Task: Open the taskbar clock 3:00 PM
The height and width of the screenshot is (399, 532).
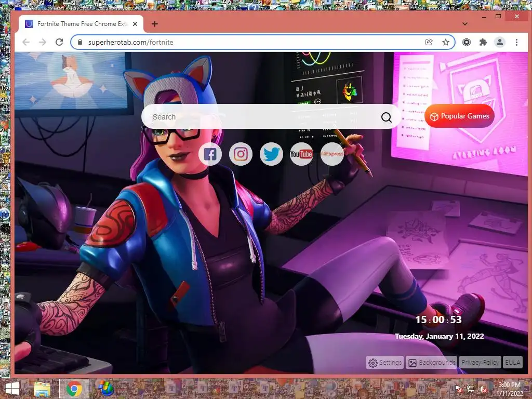Action: click(x=510, y=389)
